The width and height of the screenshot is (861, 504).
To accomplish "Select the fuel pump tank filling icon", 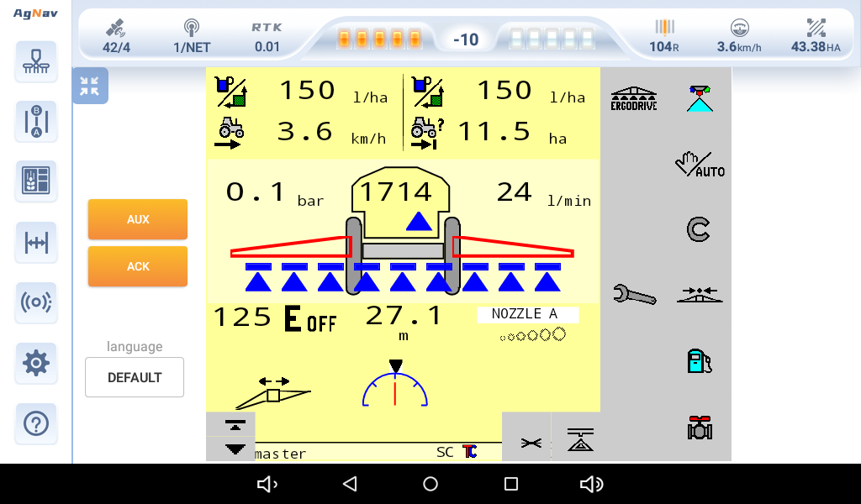I will pyautogui.click(x=699, y=360).
